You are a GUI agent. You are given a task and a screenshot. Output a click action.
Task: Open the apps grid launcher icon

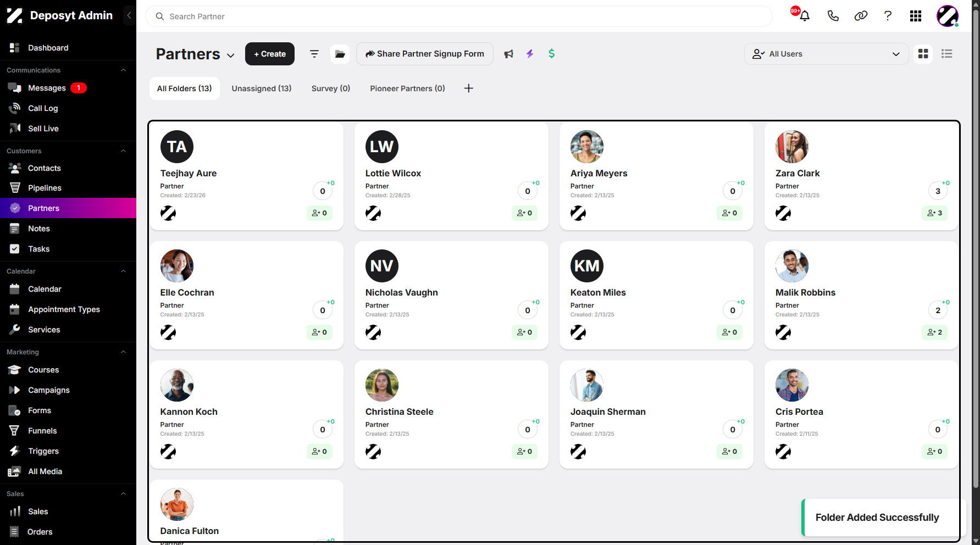point(916,16)
